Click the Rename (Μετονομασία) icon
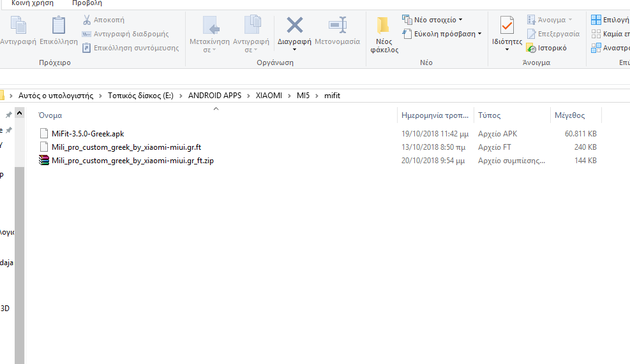 tap(337, 25)
